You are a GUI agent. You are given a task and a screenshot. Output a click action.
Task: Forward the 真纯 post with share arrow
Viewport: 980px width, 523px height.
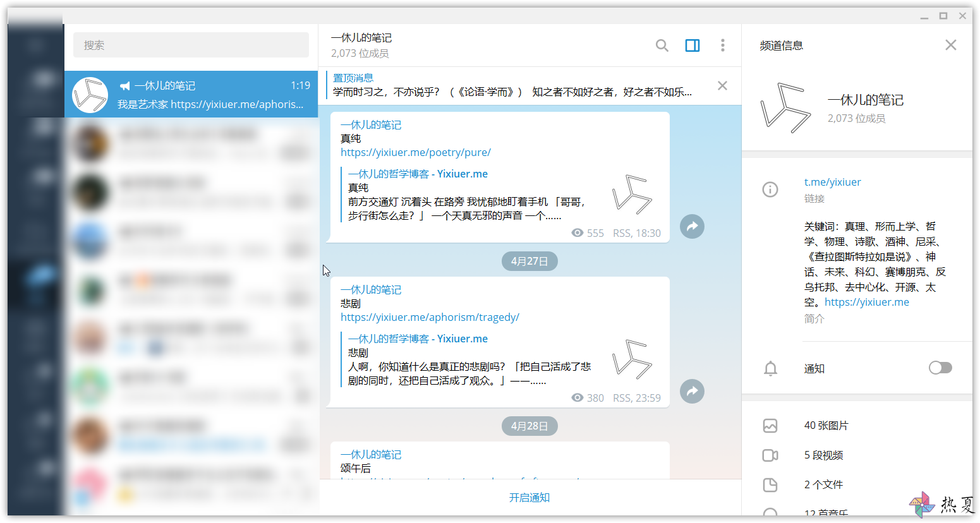(x=692, y=226)
